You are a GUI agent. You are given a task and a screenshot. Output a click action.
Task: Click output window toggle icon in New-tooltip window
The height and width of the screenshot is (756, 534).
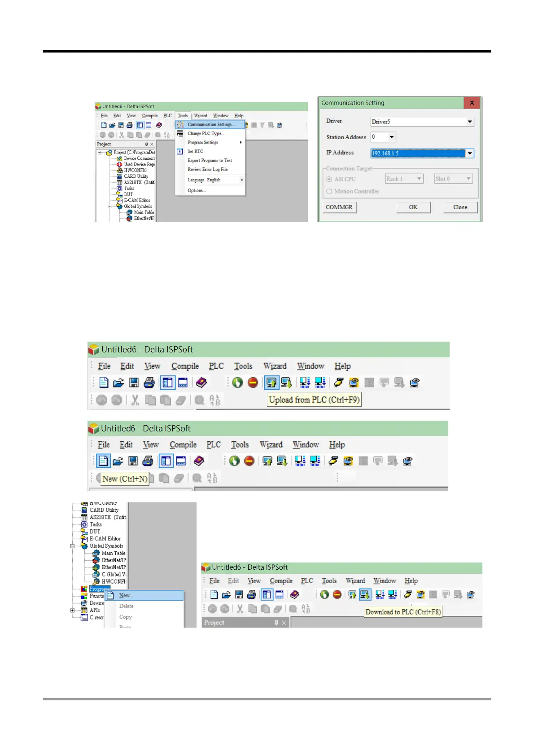click(181, 461)
